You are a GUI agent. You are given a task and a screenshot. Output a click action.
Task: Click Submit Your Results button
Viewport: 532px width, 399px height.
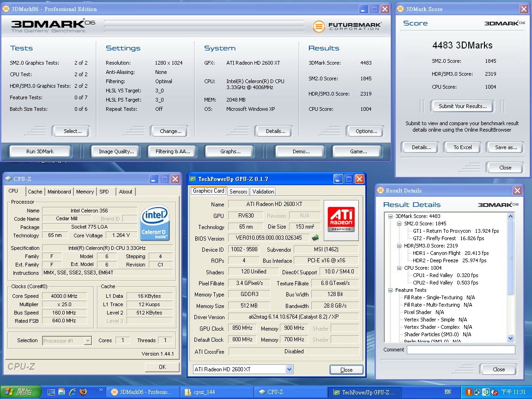point(463,106)
